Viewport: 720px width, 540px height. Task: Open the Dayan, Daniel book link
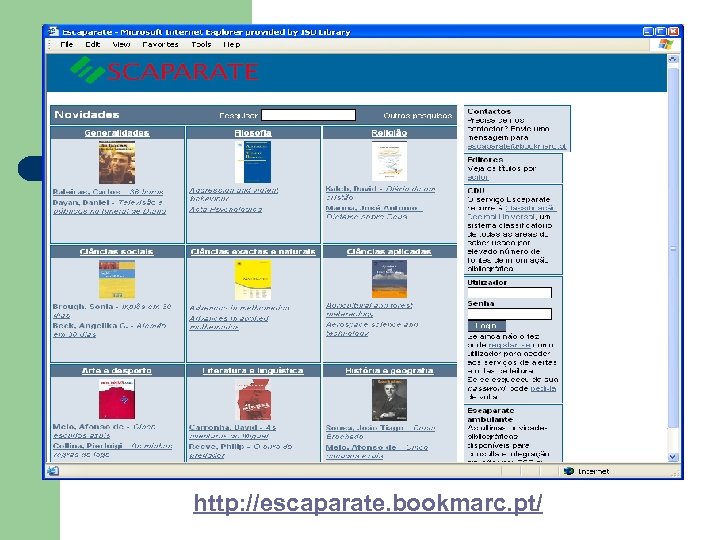[109, 207]
